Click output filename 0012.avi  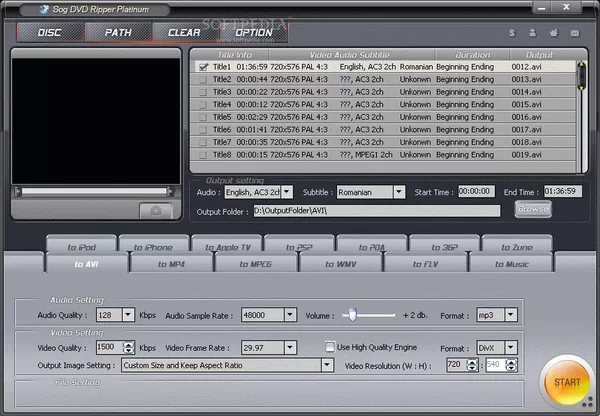[527, 67]
